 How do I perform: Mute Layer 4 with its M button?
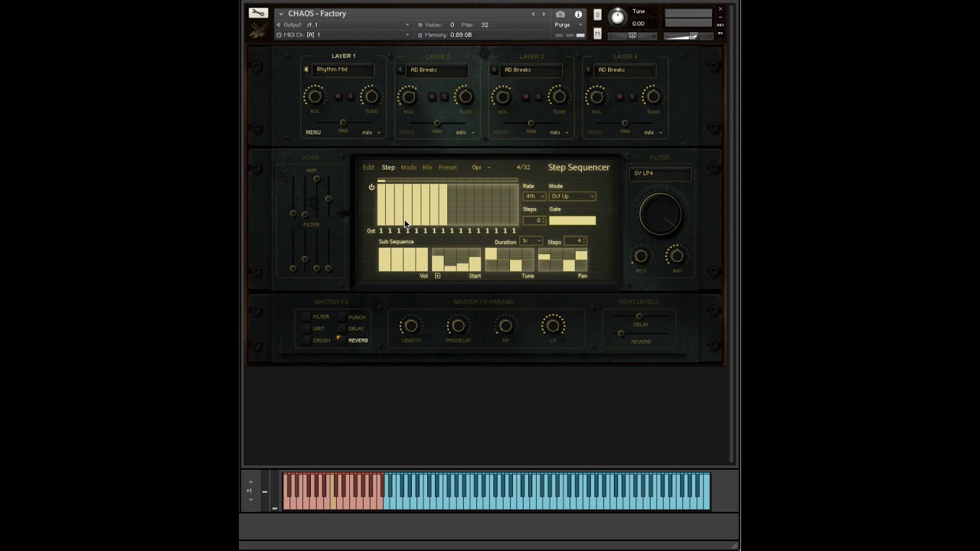619,96
